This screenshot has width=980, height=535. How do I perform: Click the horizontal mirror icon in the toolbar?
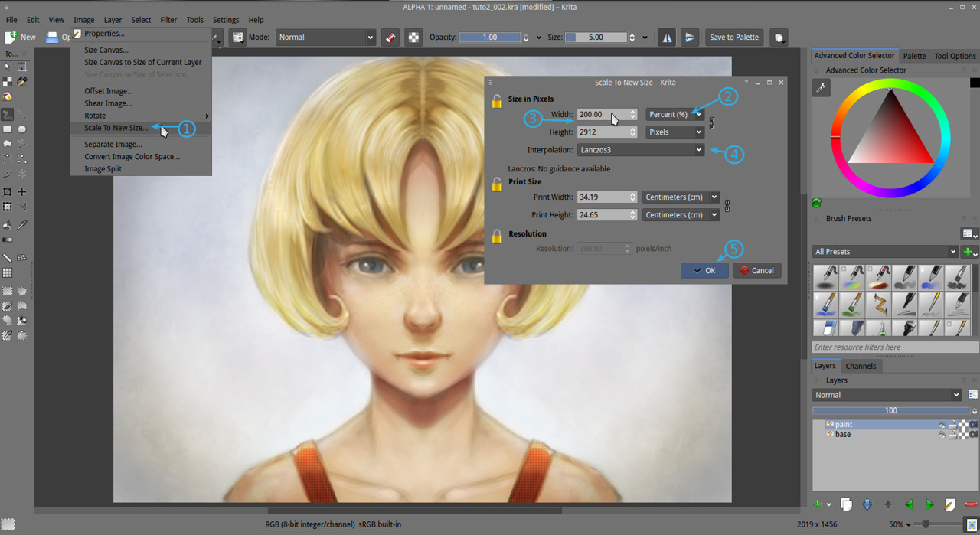(x=666, y=37)
